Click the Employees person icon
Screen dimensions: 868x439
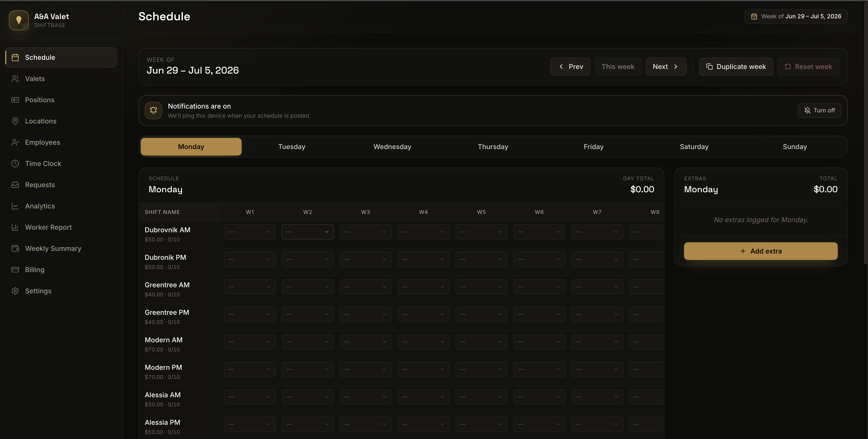(15, 142)
